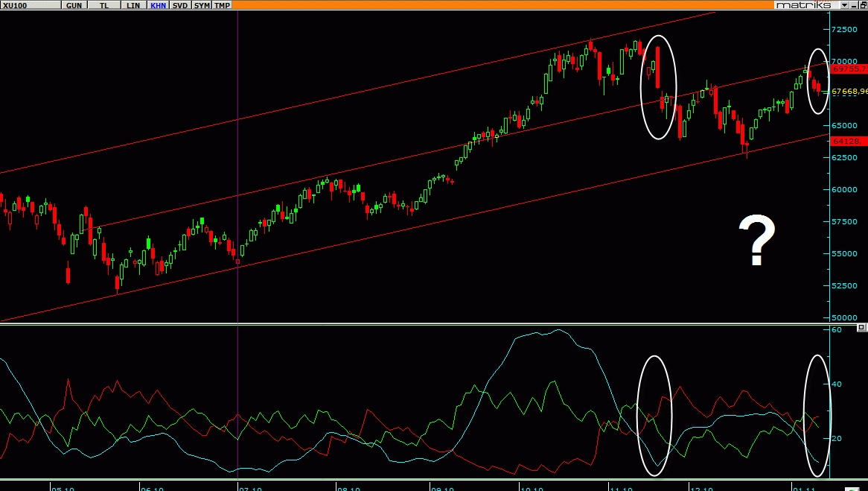Minimize the chart window

click(853, 5)
